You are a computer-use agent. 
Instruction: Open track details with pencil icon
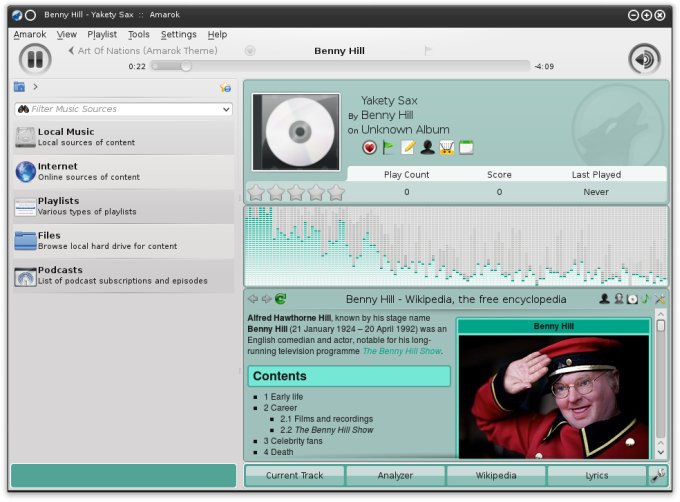pyautogui.click(x=408, y=148)
